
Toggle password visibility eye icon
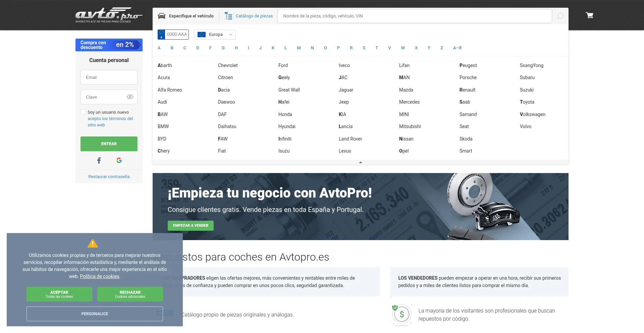tap(130, 97)
